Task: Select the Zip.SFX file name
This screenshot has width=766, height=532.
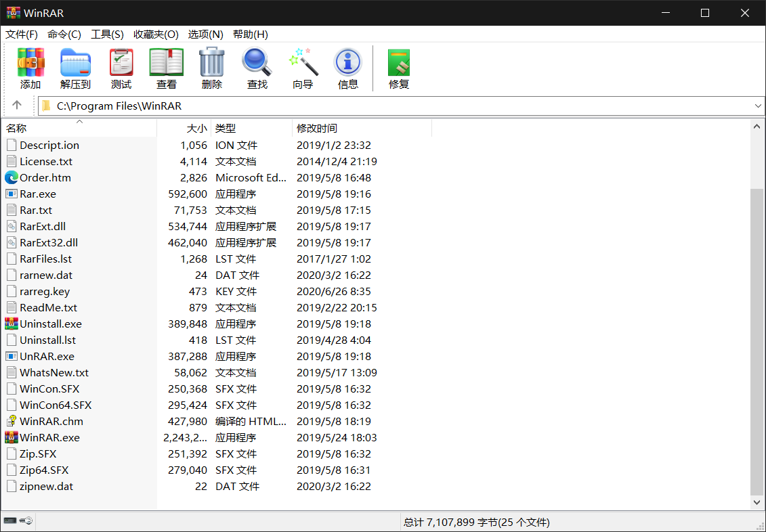Action: [x=38, y=454]
